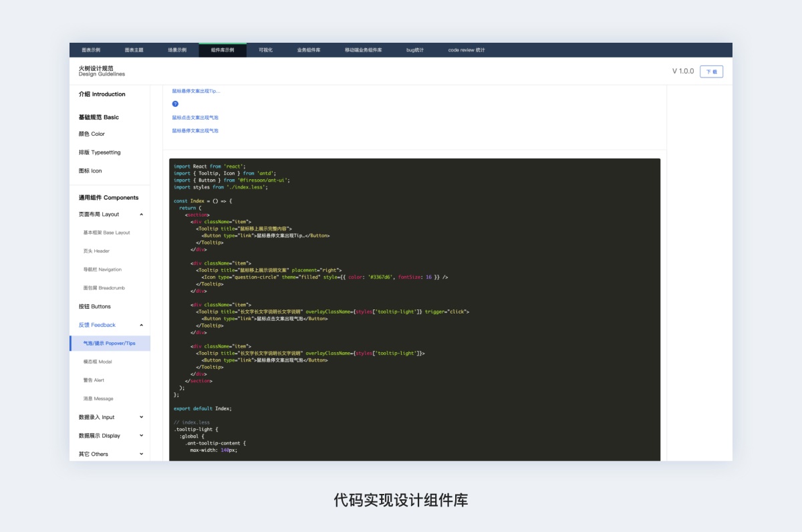Expand the 其它 Others section
This screenshot has height=532, width=802.
[x=141, y=454]
